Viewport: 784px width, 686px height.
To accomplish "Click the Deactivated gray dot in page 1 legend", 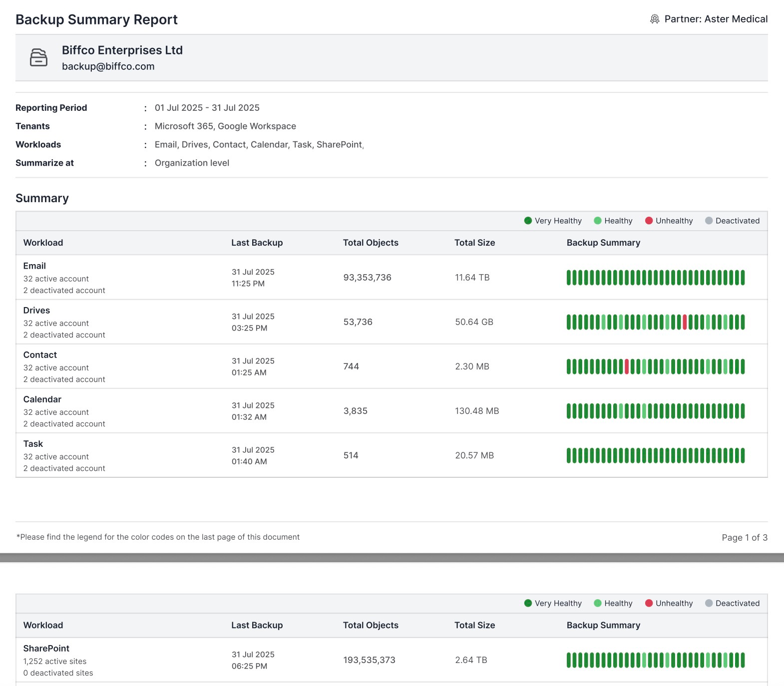I will click(x=709, y=221).
